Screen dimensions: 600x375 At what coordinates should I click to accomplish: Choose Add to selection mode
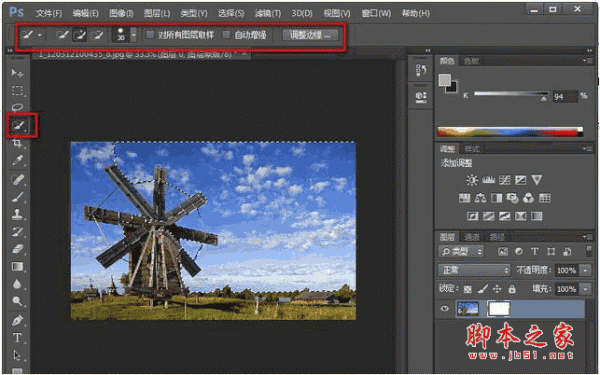coord(80,35)
